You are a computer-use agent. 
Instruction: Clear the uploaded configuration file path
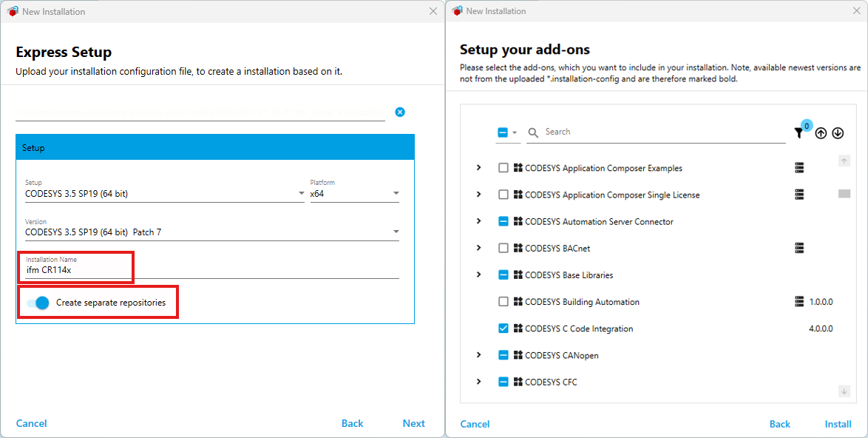400,112
